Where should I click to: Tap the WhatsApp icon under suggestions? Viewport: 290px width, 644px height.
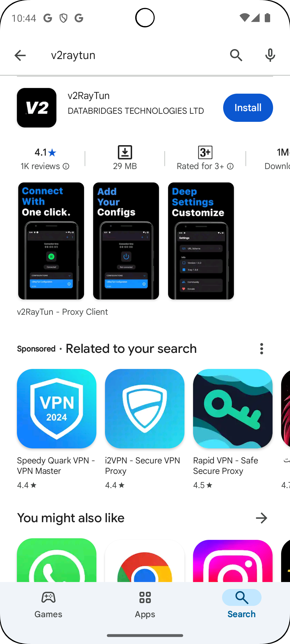[x=57, y=560]
